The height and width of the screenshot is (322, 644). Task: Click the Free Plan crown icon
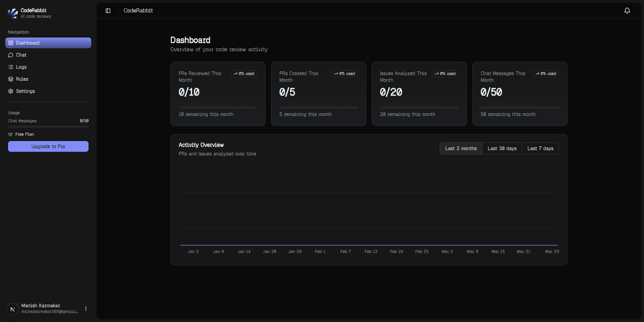[x=10, y=134]
